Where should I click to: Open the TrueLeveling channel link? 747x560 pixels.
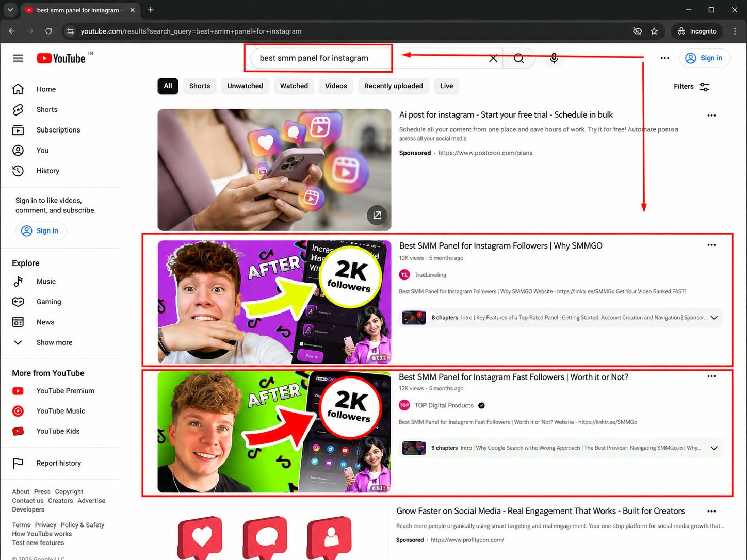click(x=430, y=275)
